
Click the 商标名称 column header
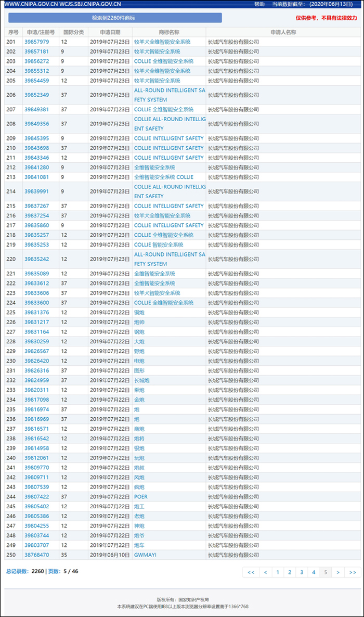pyautogui.click(x=169, y=32)
